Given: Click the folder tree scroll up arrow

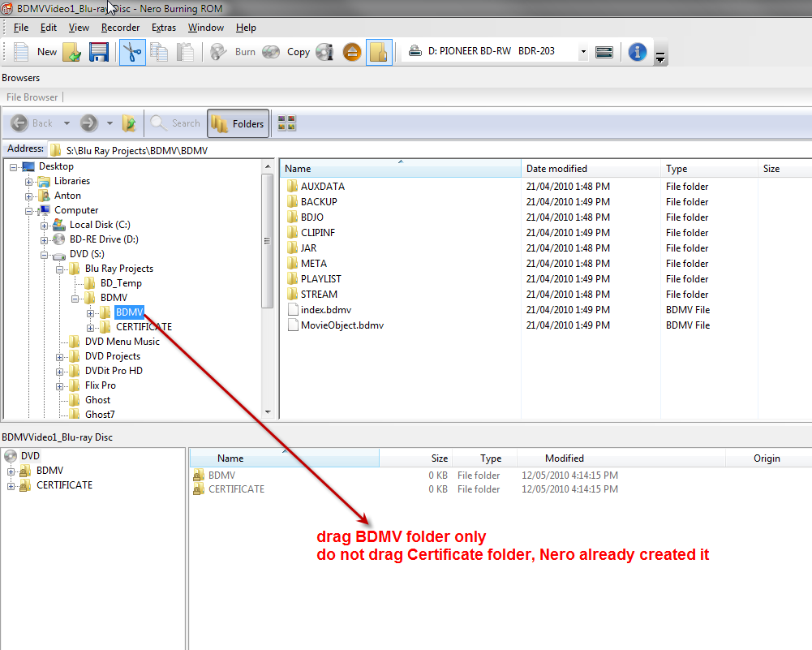Looking at the screenshot, I should tap(268, 166).
